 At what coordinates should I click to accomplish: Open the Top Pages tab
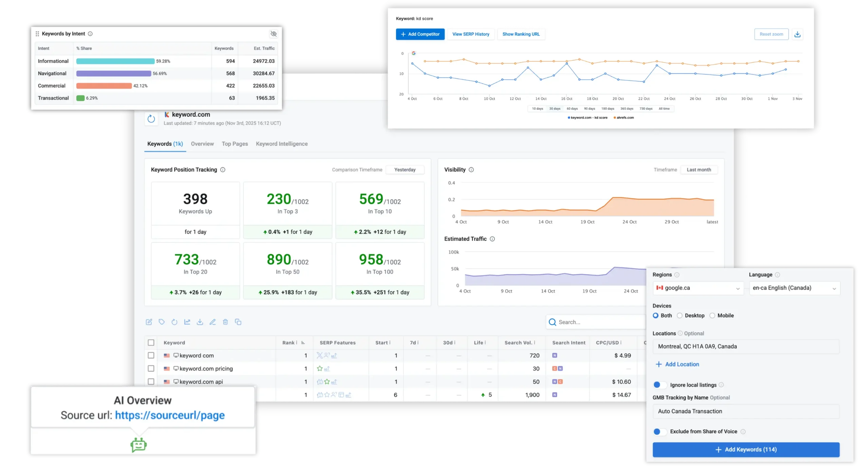(x=235, y=144)
